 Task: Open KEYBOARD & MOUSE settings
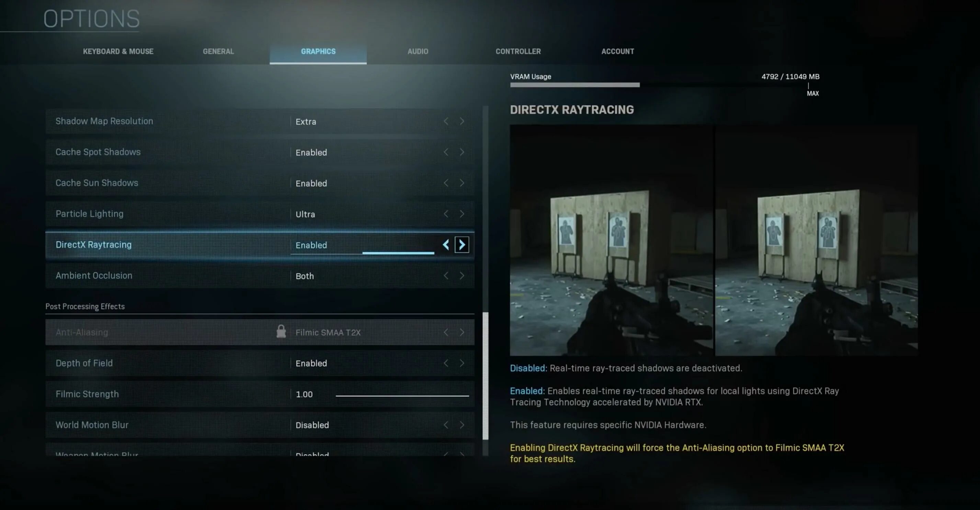118,51
